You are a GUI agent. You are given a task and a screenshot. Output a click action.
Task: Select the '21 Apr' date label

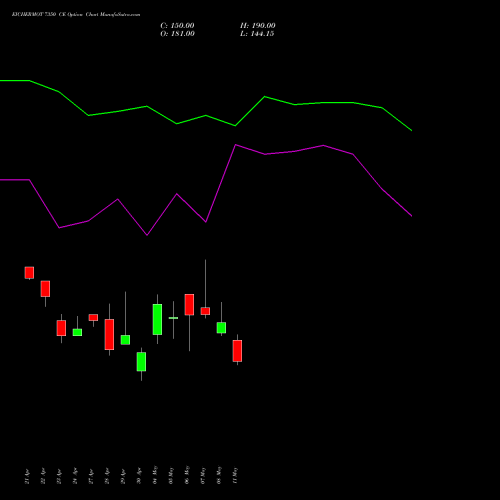pyautogui.click(x=27, y=476)
